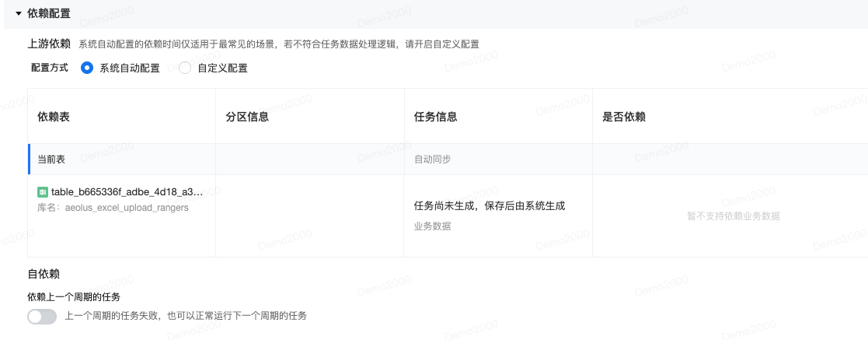Click the 依赖表 column header
Image resolution: width=868 pixels, height=340 pixels.
pos(54,117)
